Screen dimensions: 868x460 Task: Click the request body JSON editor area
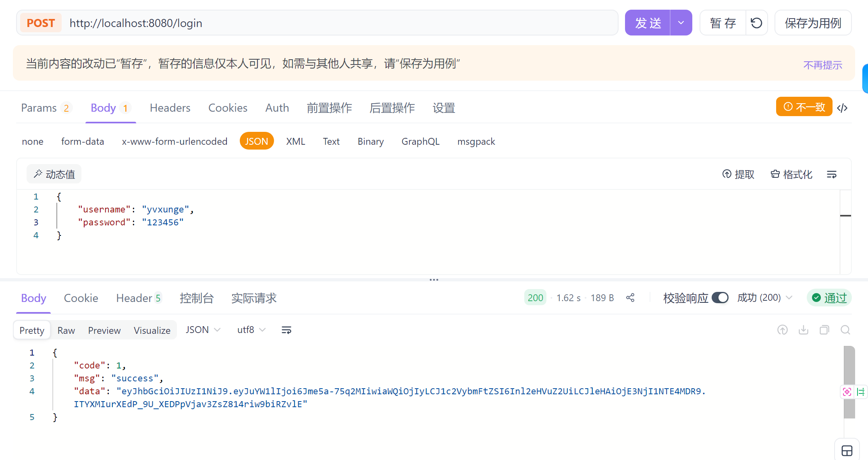click(428, 232)
